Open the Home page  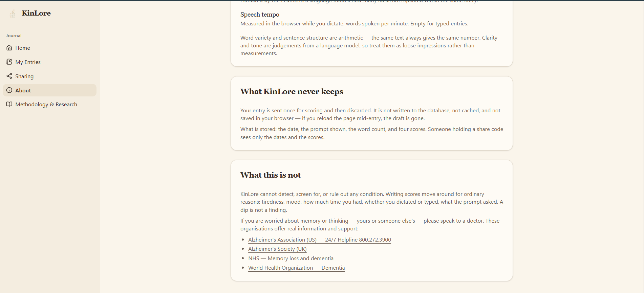49,48
